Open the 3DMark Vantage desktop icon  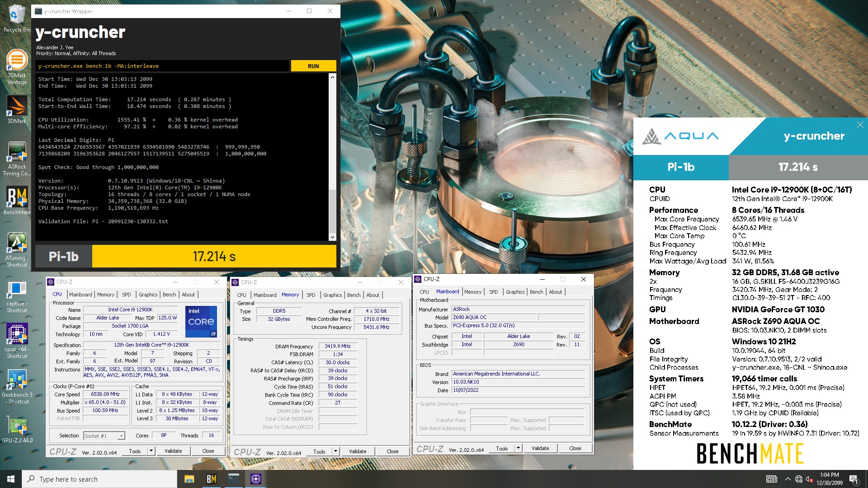click(17, 67)
